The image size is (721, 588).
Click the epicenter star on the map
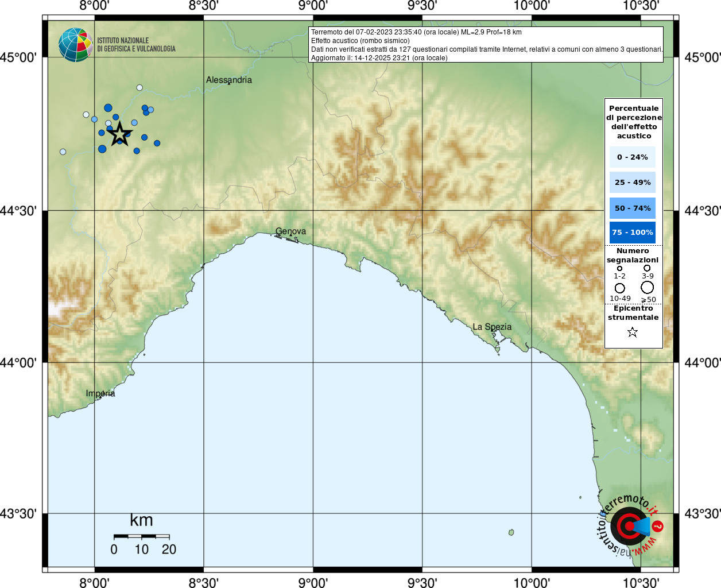(119, 134)
